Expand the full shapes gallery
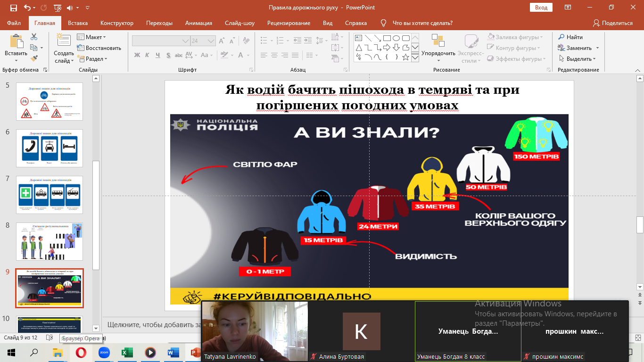 click(x=415, y=57)
